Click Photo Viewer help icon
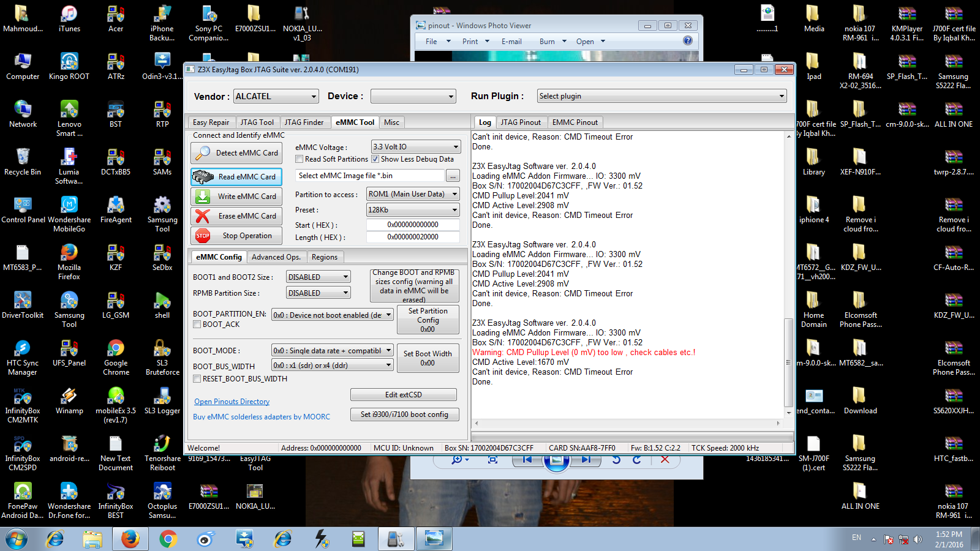 click(x=688, y=40)
